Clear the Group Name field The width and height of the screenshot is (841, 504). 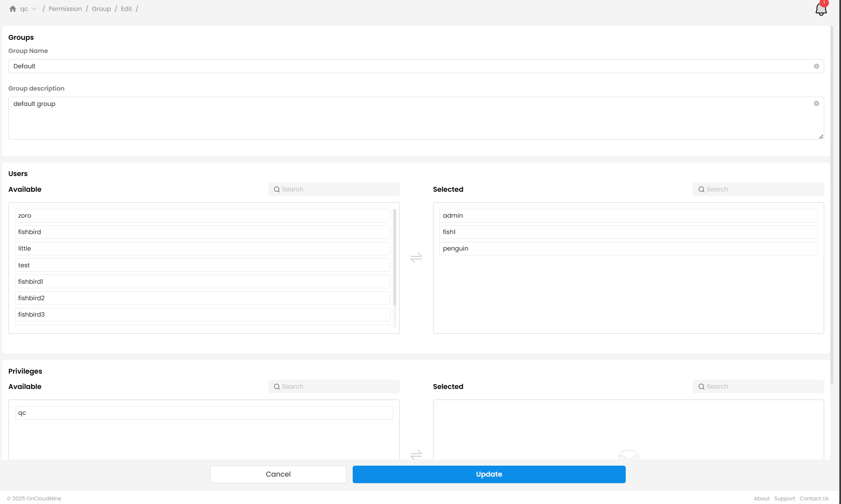816,66
